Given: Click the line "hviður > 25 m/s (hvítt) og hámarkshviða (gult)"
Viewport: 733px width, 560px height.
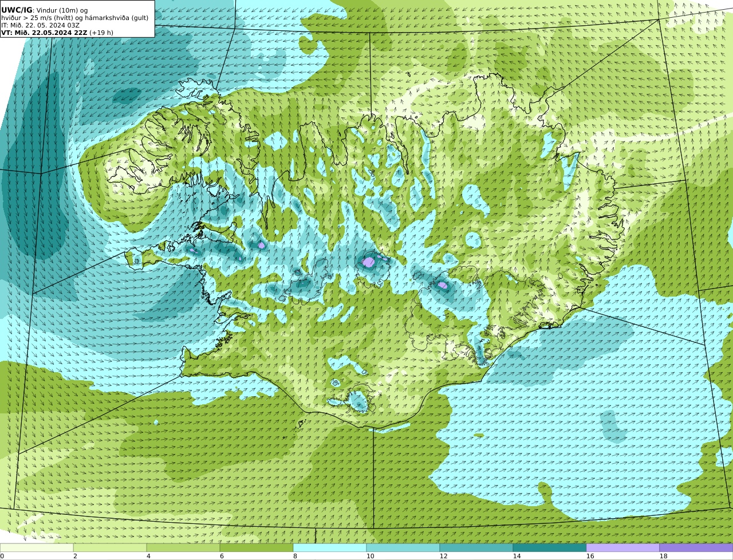Looking at the screenshot, I should pos(74,18).
